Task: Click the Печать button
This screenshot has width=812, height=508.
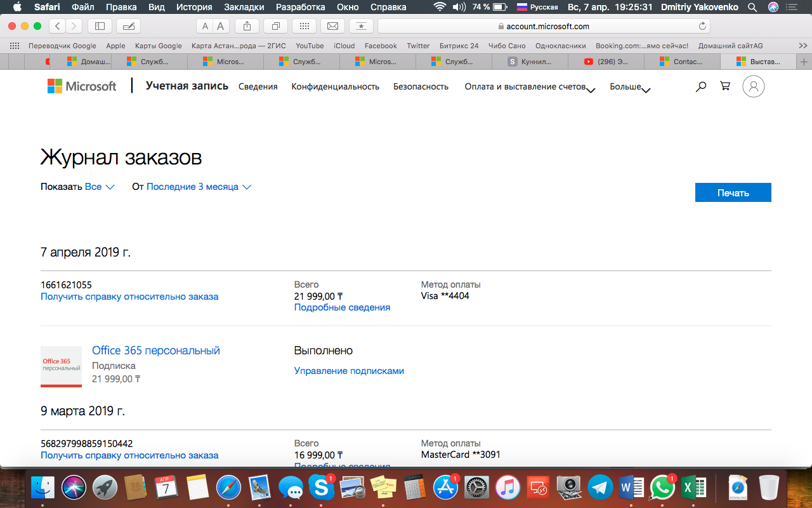Action: pos(733,192)
